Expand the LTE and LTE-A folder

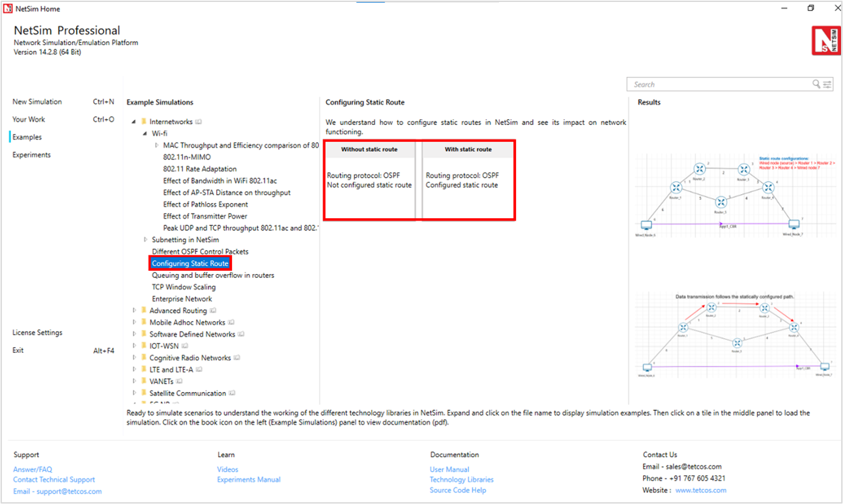[x=134, y=369]
